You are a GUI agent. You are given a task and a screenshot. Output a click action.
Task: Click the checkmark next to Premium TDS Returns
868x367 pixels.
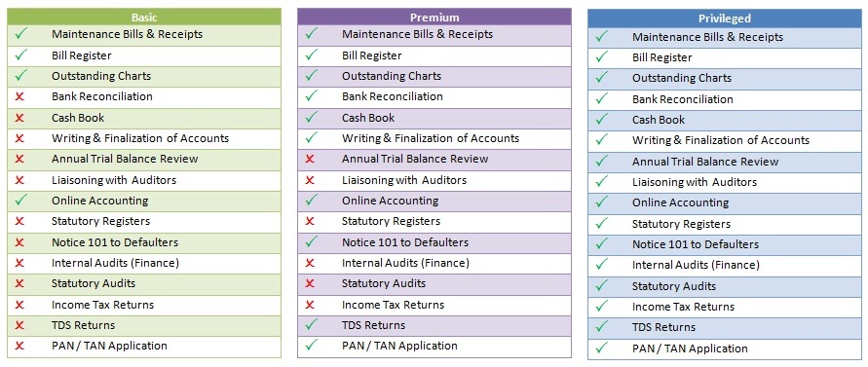click(312, 324)
